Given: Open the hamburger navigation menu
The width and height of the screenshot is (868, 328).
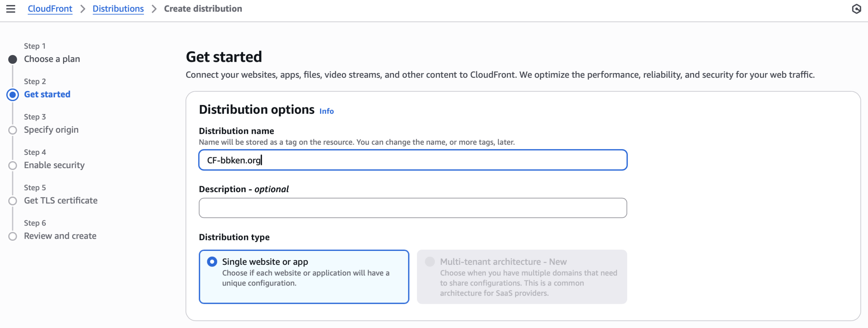Looking at the screenshot, I should tap(11, 9).
